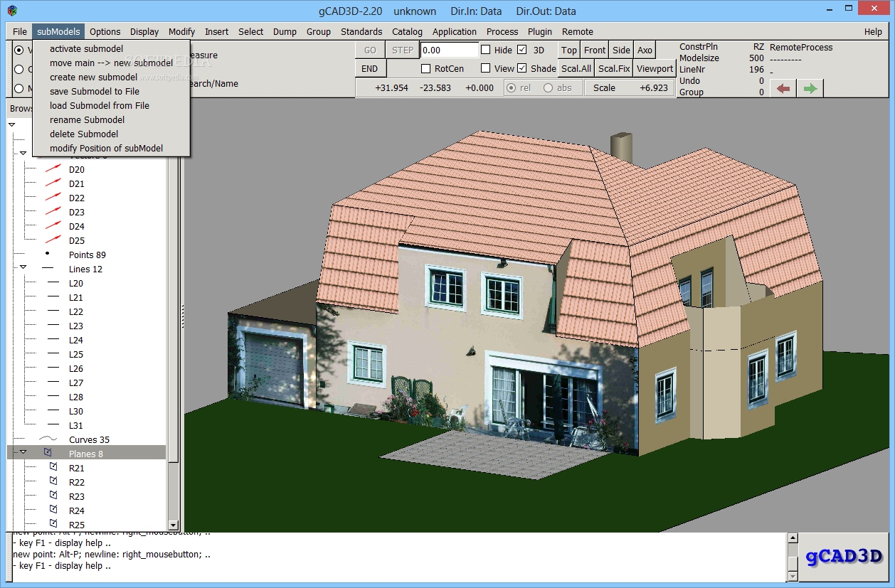This screenshot has height=588, width=895.
Task: Select the vector icon beside D20
Action: pos(53,169)
